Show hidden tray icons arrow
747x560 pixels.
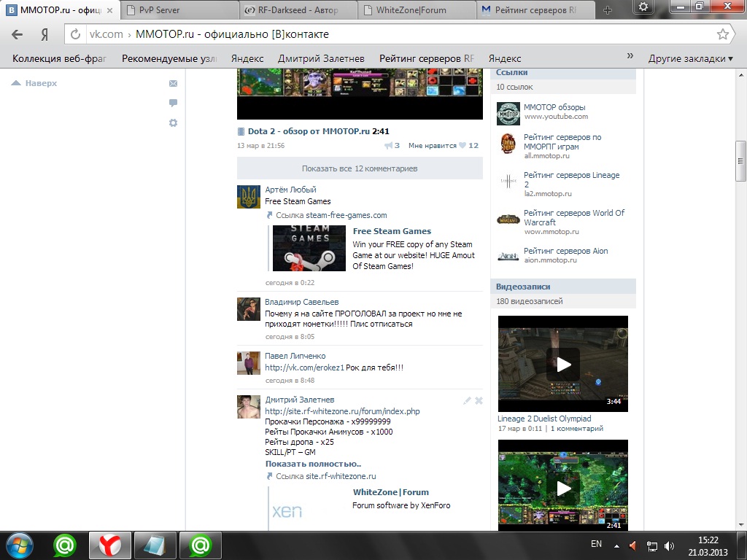[x=616, y=546]
